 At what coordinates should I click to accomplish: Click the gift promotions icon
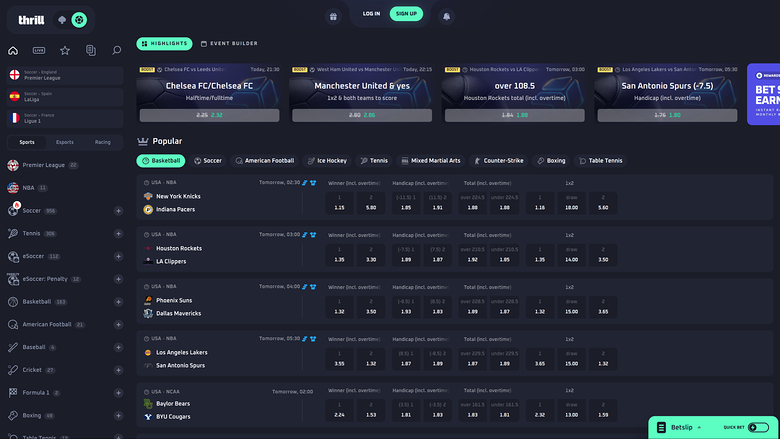tap(333, 16)
